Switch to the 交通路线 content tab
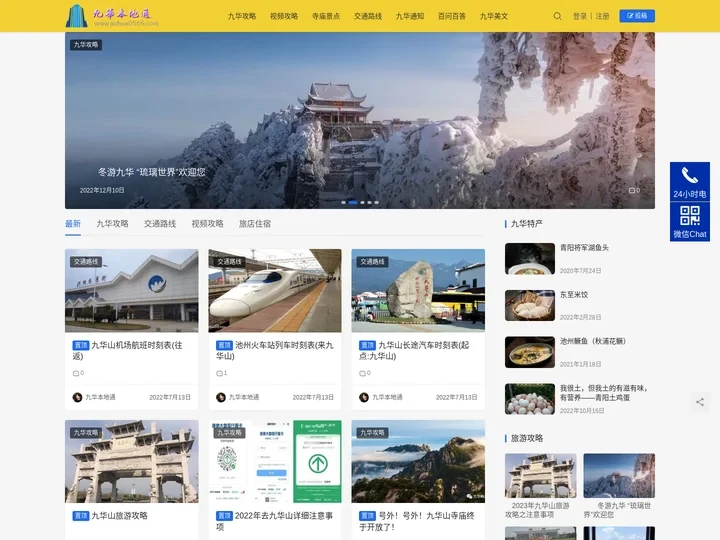 click(x=160, y=224)
